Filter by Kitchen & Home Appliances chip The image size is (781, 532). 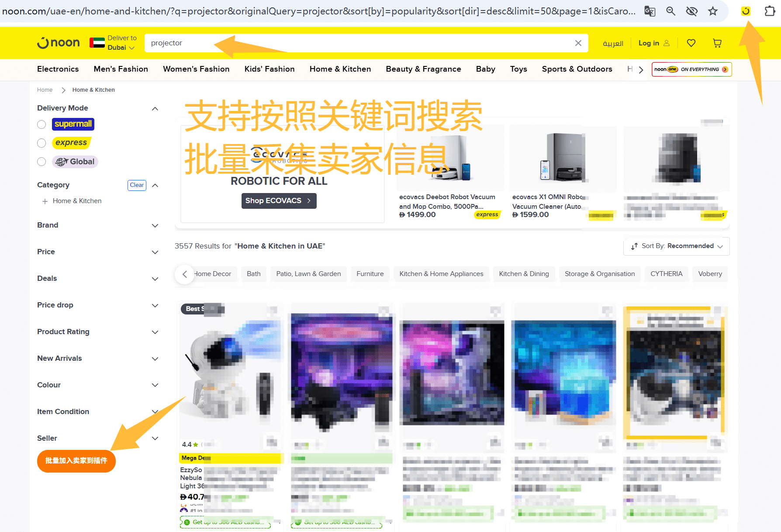pos(441,274)
